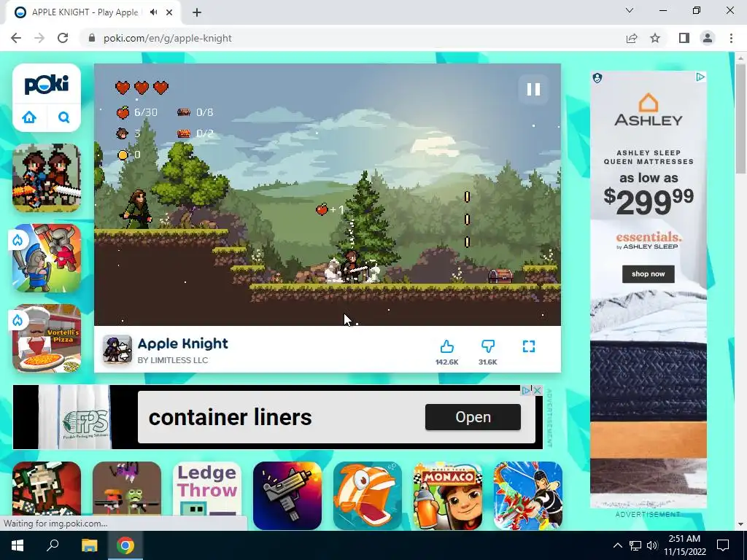
Task: Open volume control in tray
Action: [652, 545]
